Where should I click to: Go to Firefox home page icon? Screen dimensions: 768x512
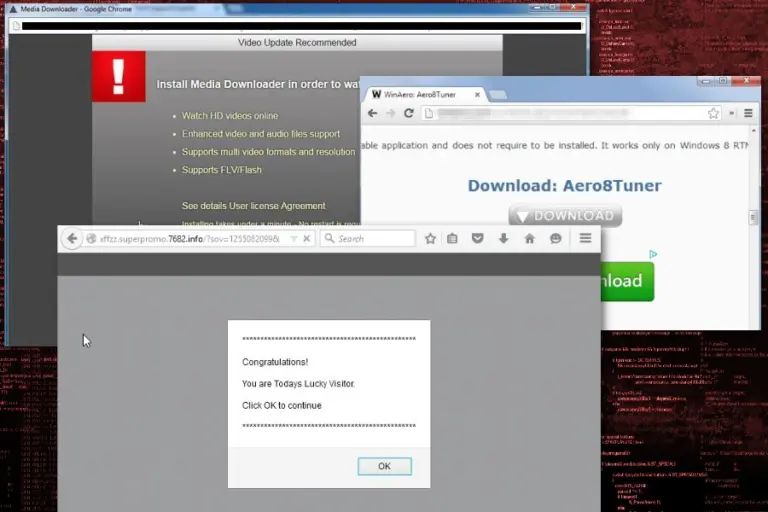(x=529, y=239)
